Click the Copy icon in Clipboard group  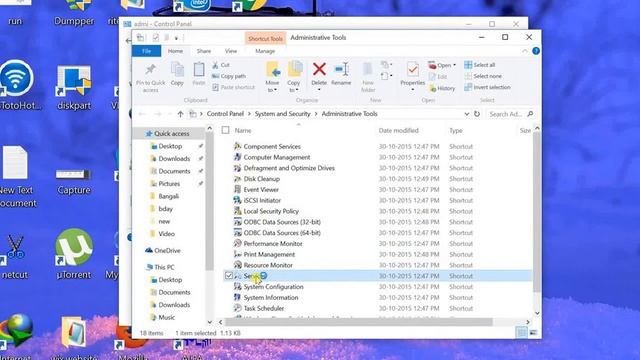pos(177,70)
